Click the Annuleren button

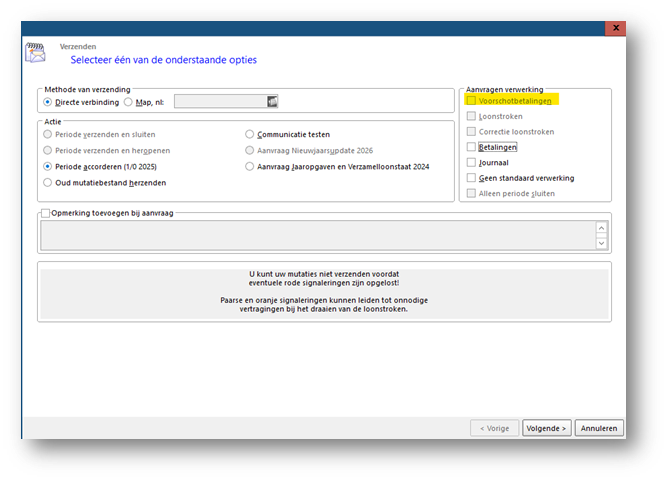(x=599, y=428)
